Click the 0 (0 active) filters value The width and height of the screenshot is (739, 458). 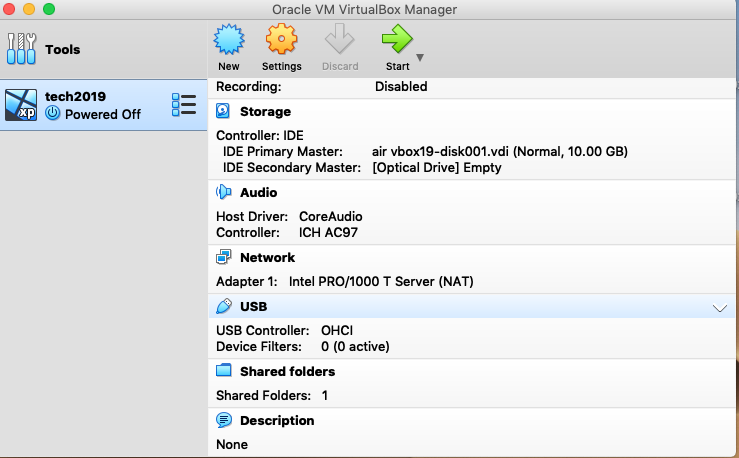click(x=355, y=347)
